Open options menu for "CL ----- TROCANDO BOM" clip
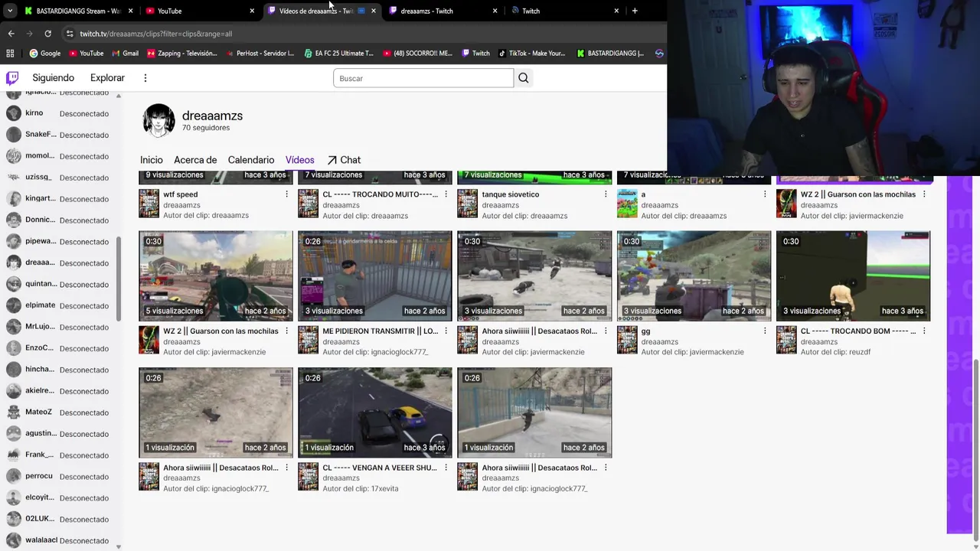Screen dimensions: 980x551 [924, 331]
